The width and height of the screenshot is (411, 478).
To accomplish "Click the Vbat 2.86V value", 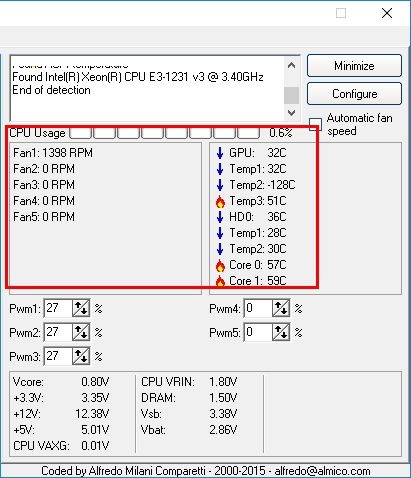I will pyautogui.click(x=223, y=430).
